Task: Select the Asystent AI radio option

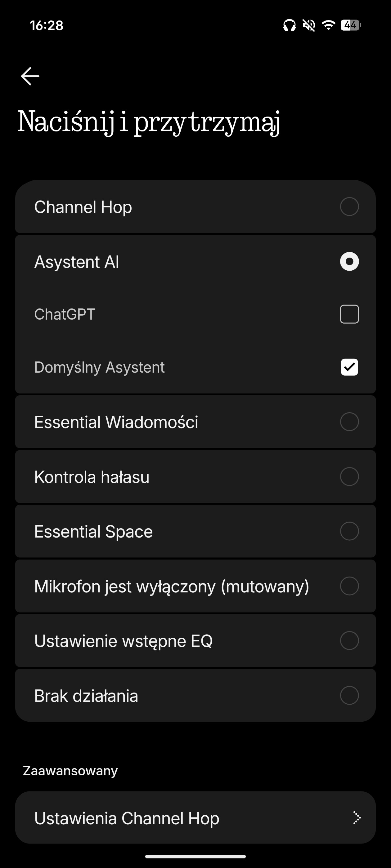Action: (x=349, y=261)
